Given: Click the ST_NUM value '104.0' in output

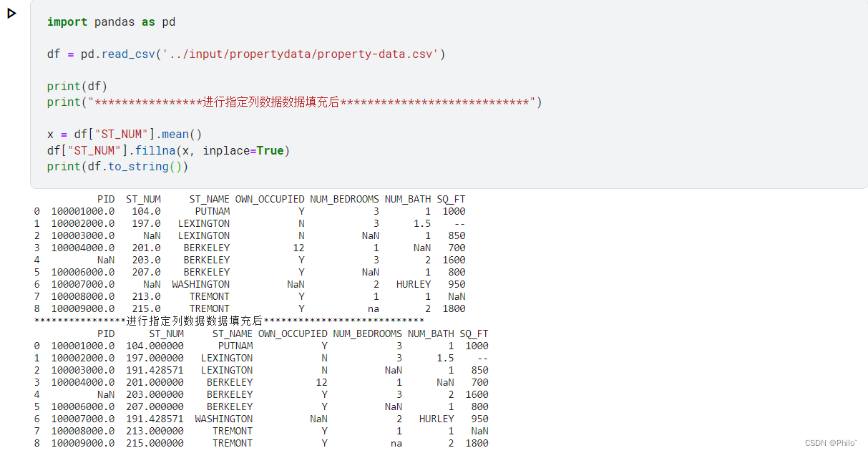Looking at the screenshot, I should tap(147, 212).
